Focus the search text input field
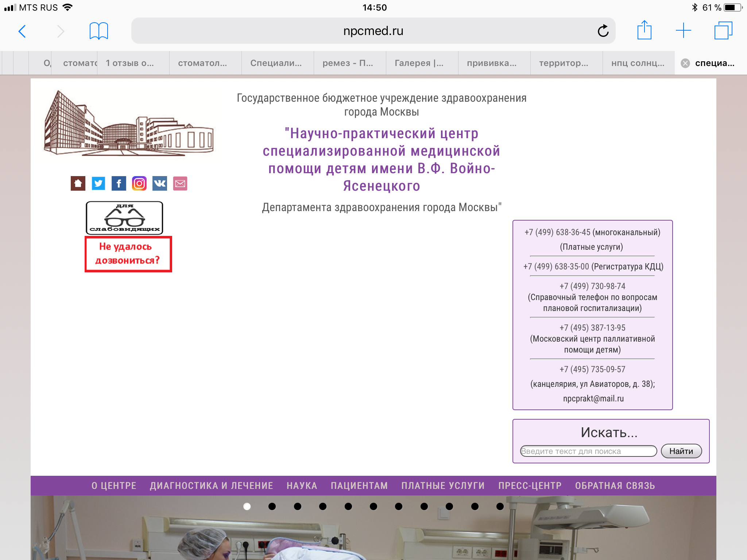 pos(588,451)
